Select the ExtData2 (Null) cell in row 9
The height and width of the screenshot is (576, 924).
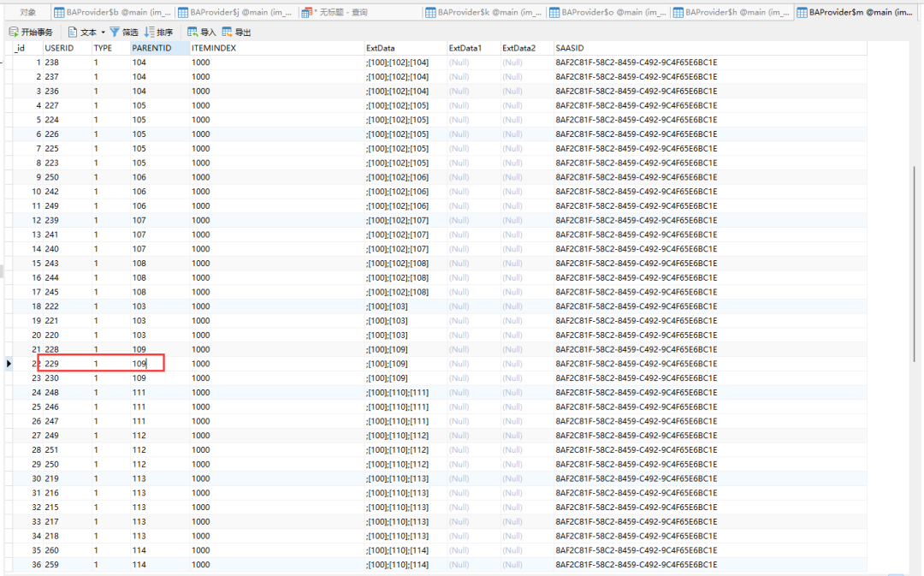(527, 177)
